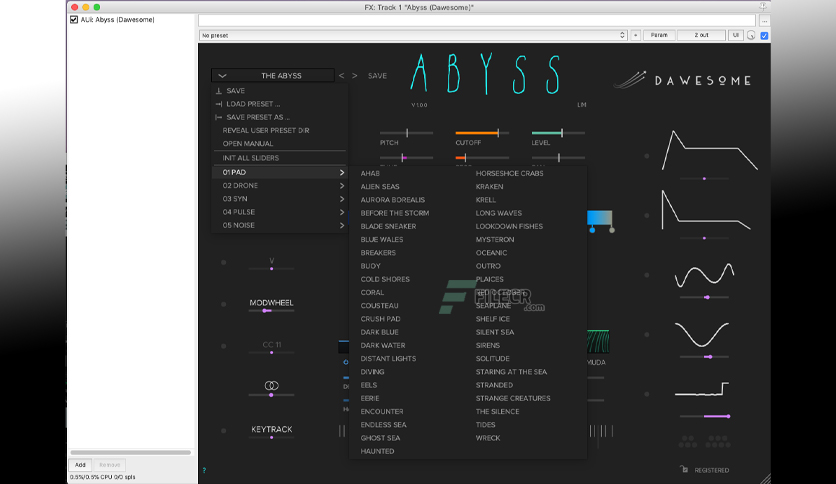Select the second decaying envelope shape
The width and height of the screenshot is (836, 484).
(x=706, y=210)
